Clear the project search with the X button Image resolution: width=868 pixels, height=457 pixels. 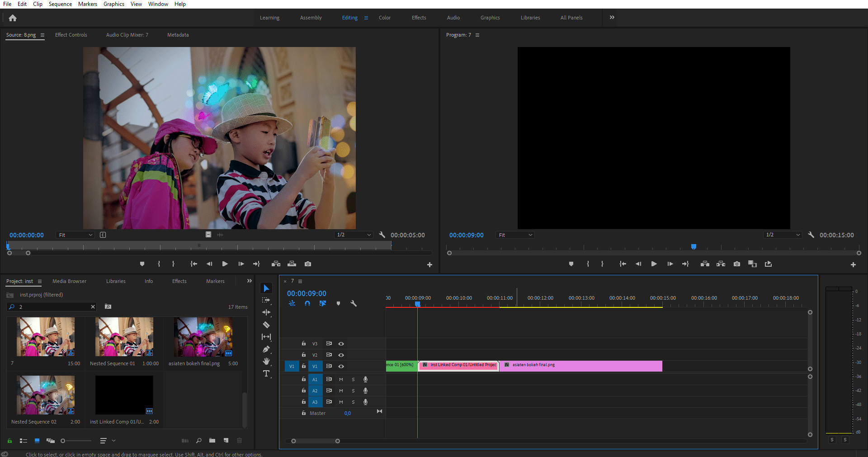pyautogui.click(x=93, y=306)
